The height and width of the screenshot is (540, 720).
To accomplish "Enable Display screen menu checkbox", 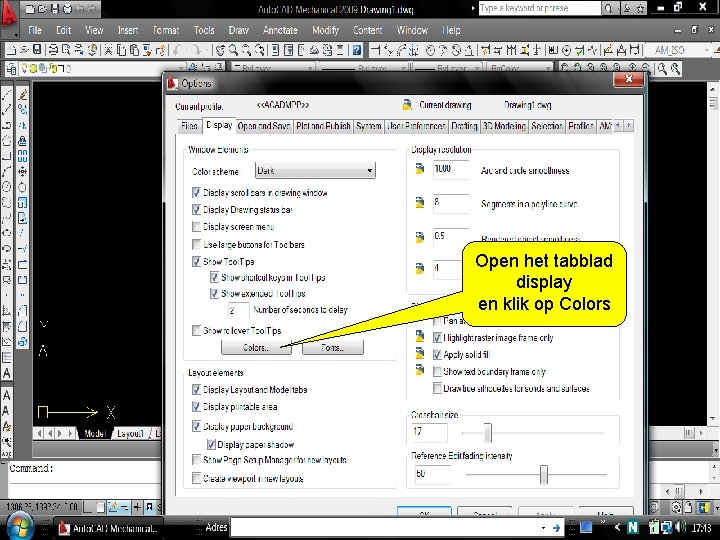I will (196, 227).
